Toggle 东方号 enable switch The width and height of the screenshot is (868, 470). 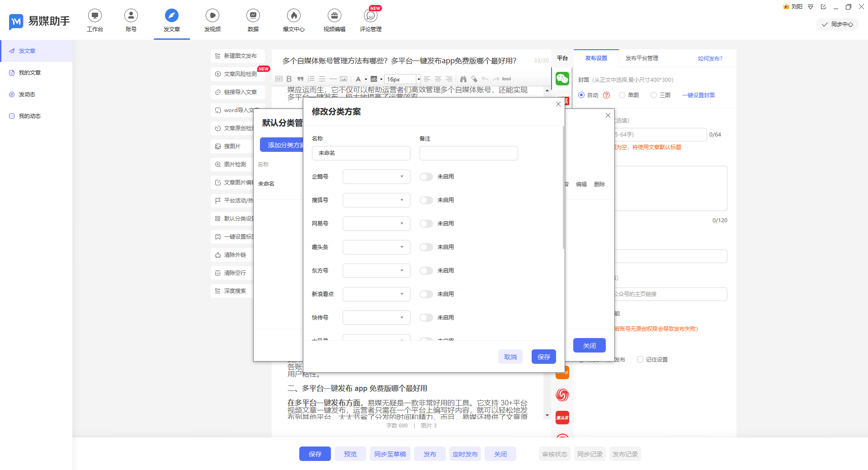[426, 271]
